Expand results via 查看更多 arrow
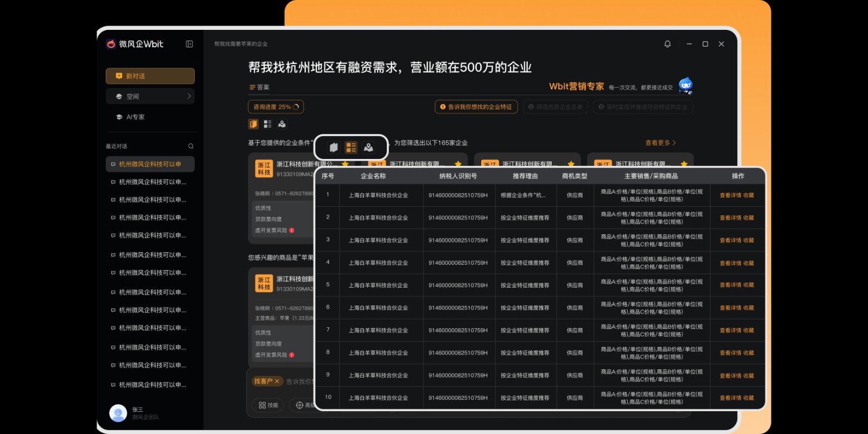868x434 pixels. pos(674,143)
